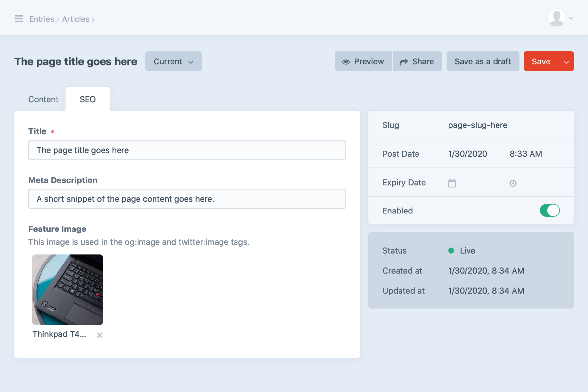This screenshot has width=588, height=392.
Task: Open the Articles breadcrumb link
Action: coord(75,19)
